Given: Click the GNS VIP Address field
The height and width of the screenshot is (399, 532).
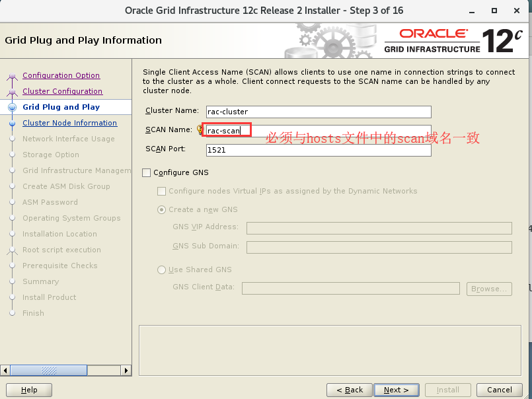Looking at the screenshot, I should pyautogui.click(x=379, y=228).
